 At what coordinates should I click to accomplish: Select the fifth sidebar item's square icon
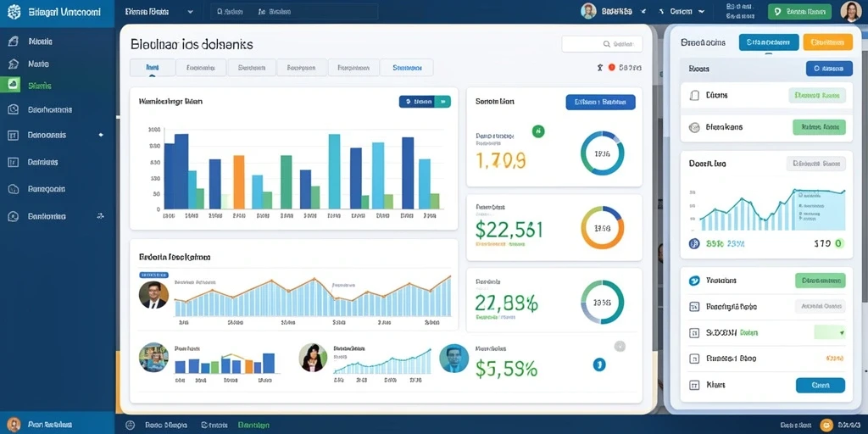click(14, 135)
